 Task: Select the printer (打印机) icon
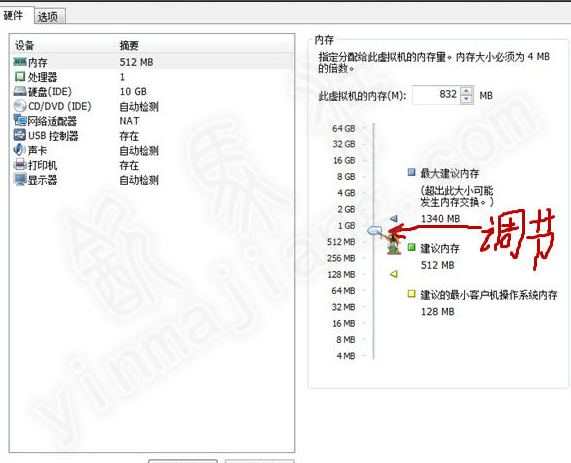(20, 165)
